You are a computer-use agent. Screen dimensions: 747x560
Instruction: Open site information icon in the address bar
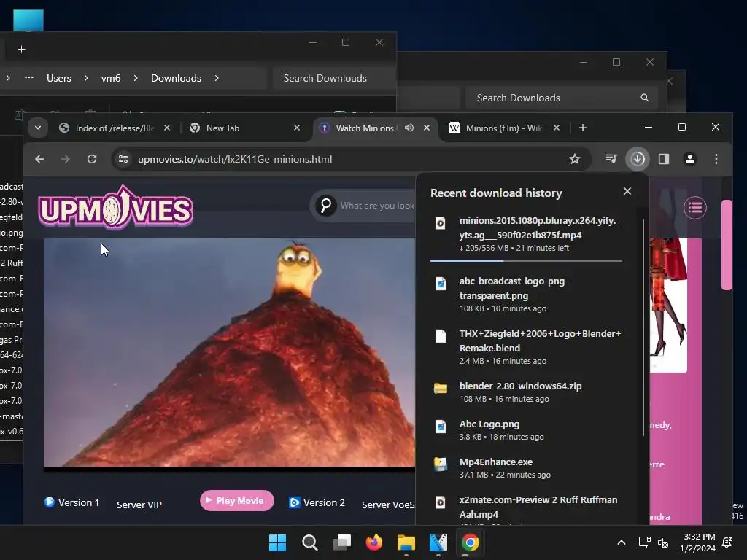(x=123, y=159)
